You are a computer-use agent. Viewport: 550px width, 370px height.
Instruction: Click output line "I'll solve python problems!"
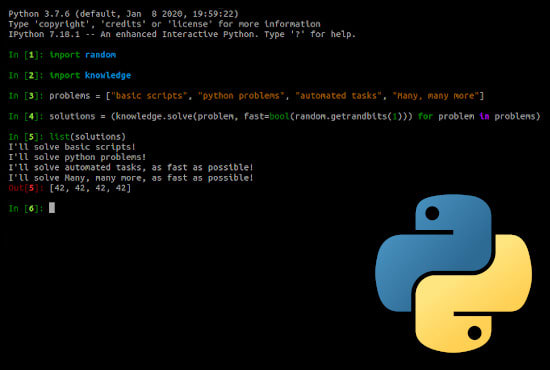[x=77, y=157]
